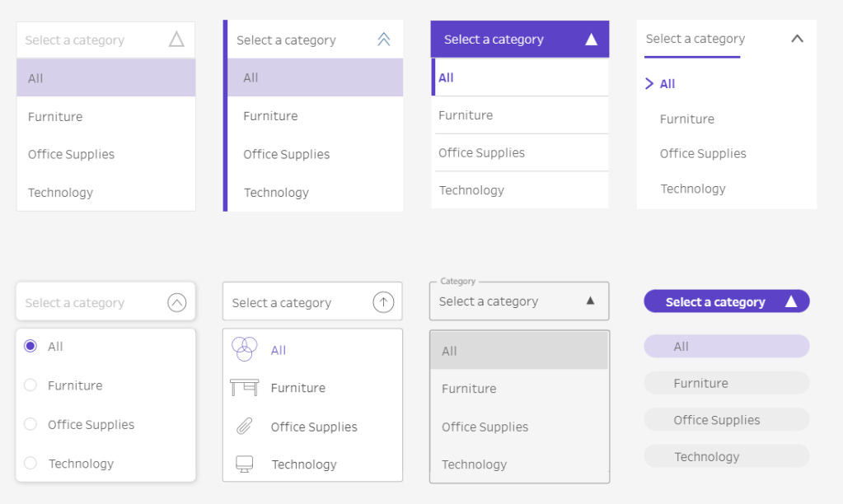Select the Technology radio button
The height and width of the screenshot is (504, 843).
coord(30,464)
